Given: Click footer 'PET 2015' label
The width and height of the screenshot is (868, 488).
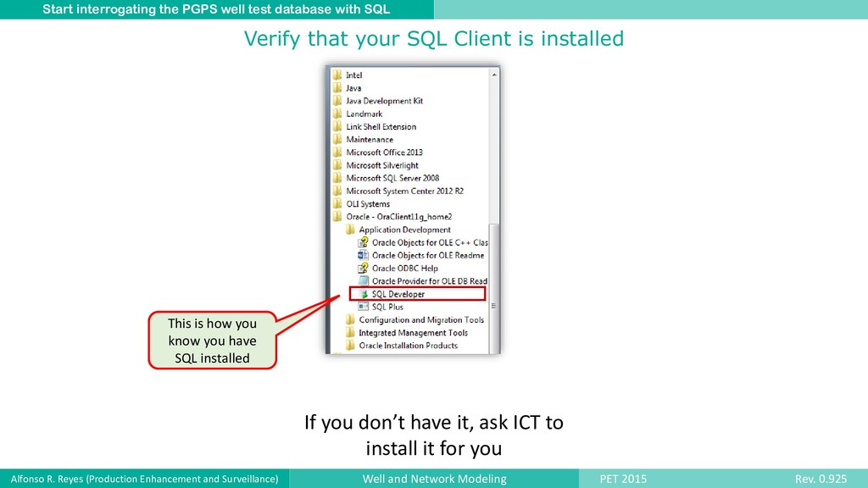Looking at the screenshot, I should (x=623, y=479).
